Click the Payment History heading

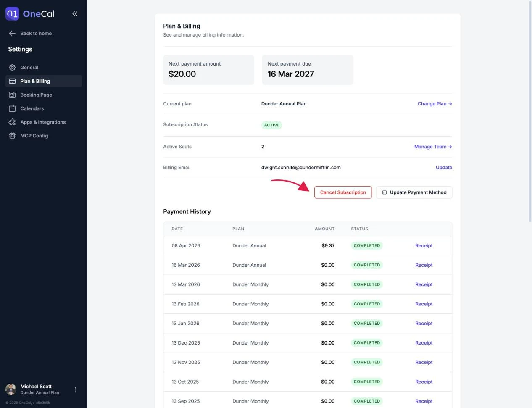pos(187,212)
